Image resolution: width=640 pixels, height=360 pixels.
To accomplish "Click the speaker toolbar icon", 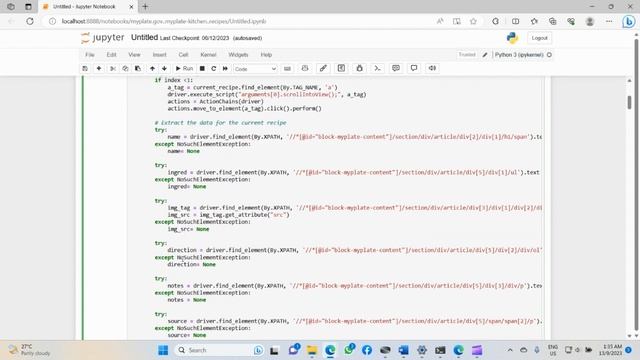I will pyautogui.click(x=432, y=69).
